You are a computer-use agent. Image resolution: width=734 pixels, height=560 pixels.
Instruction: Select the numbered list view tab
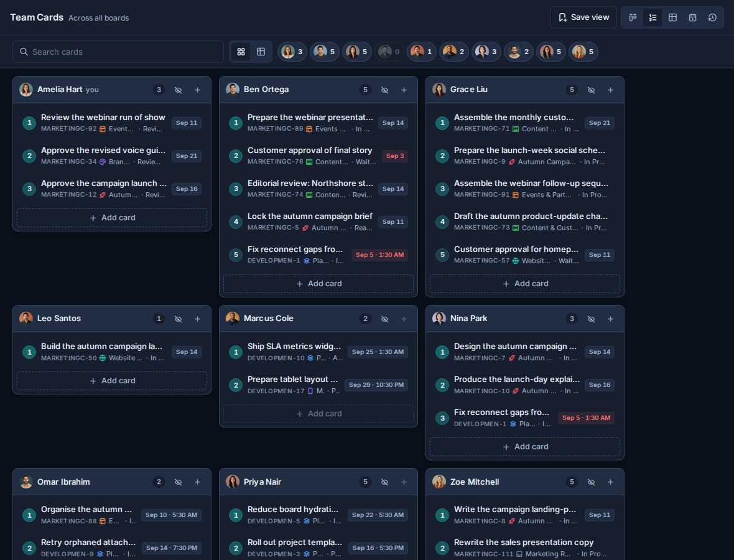[x=653, y=17]
